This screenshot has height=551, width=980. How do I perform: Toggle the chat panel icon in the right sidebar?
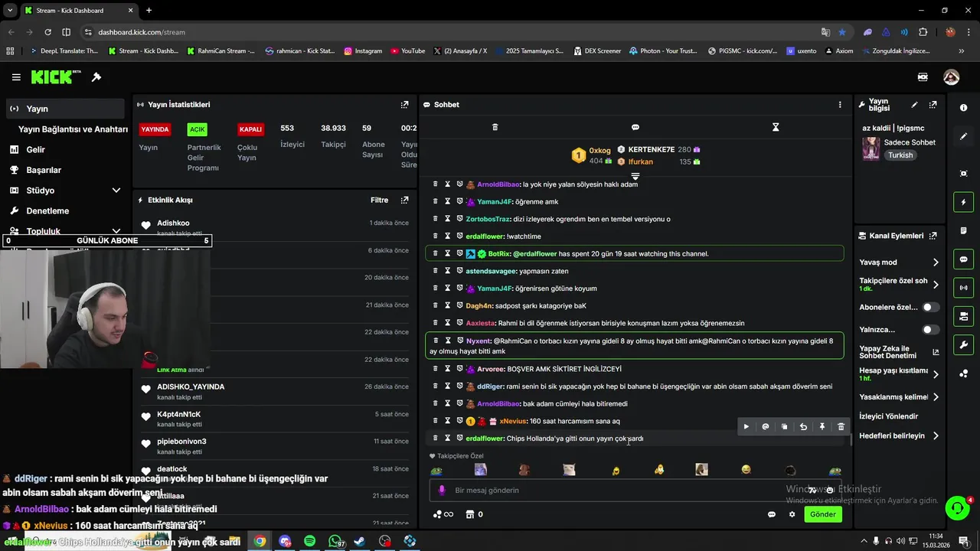[963, 259]
